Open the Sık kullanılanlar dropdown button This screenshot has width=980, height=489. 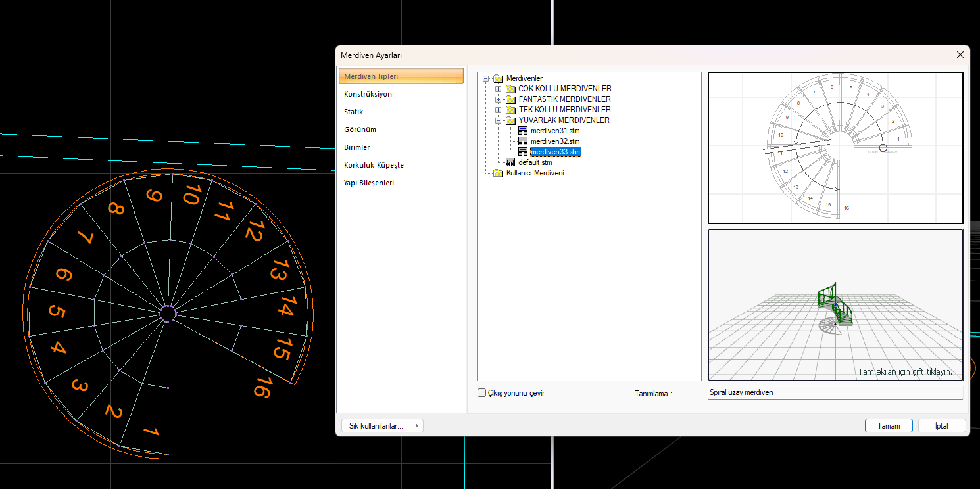coord(382,426)
